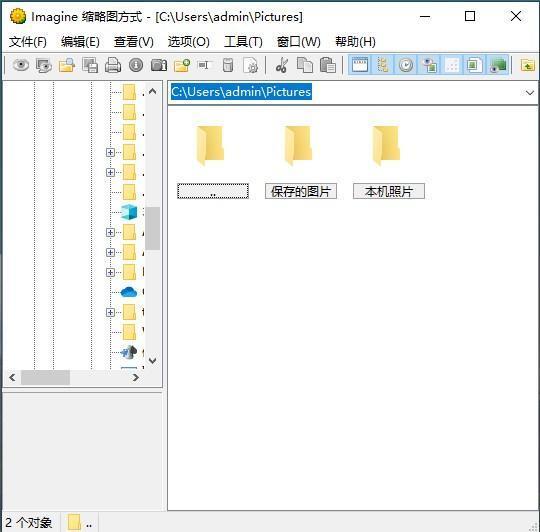Open the path address bar dropdown arrow

[530, 93]
